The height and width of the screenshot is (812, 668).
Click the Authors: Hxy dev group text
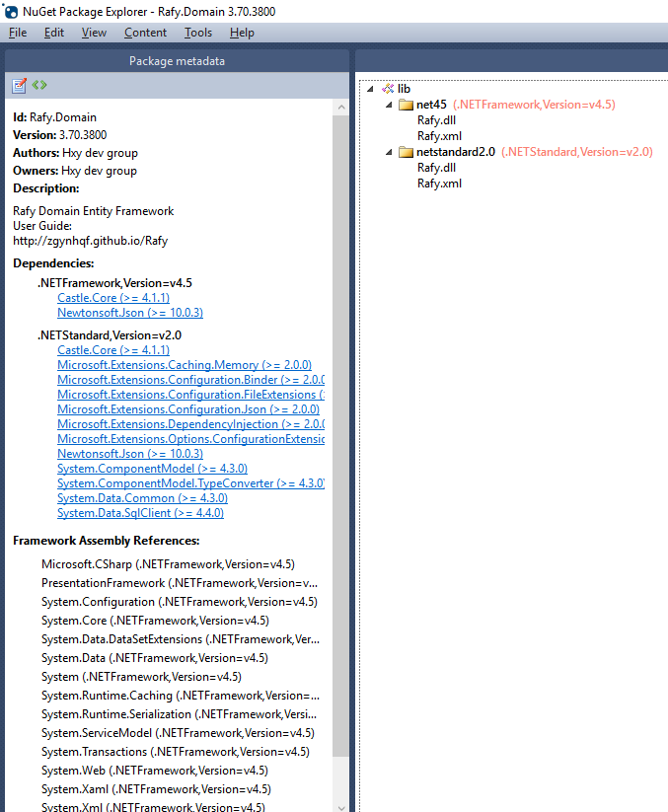(76, 153)
